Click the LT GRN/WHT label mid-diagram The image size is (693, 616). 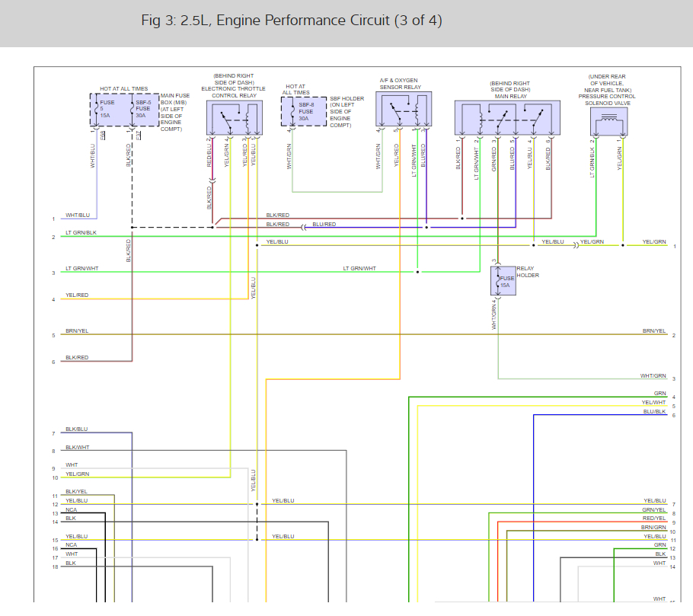pos(359,268)
